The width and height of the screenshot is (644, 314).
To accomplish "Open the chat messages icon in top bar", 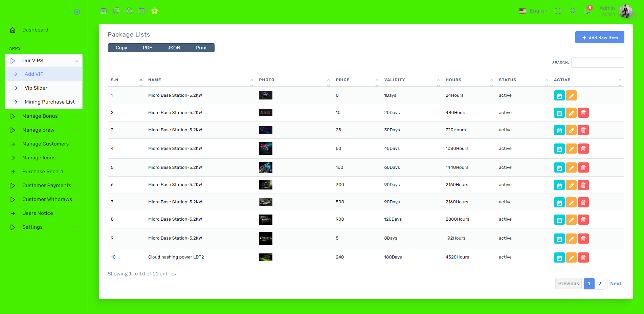I will click(116, 11).
